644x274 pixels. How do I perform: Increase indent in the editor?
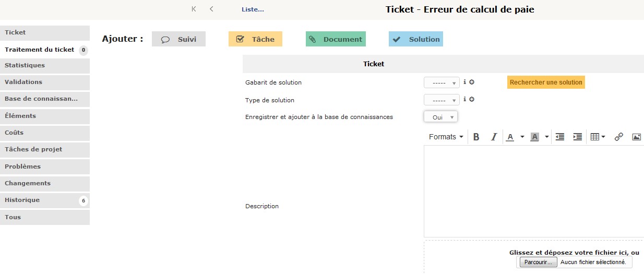pyautogui.click(x=578, y=137)
